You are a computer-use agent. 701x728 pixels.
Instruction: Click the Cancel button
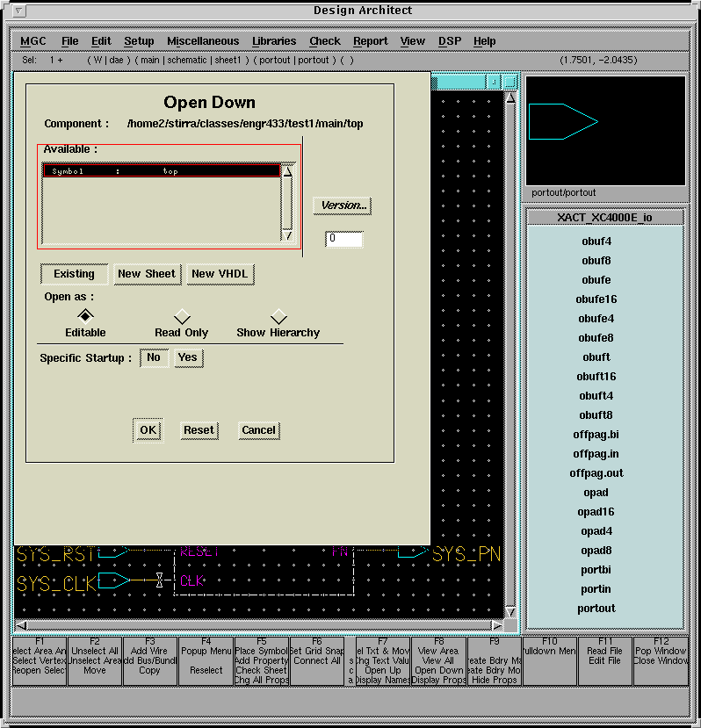click(x=258, y=430)
